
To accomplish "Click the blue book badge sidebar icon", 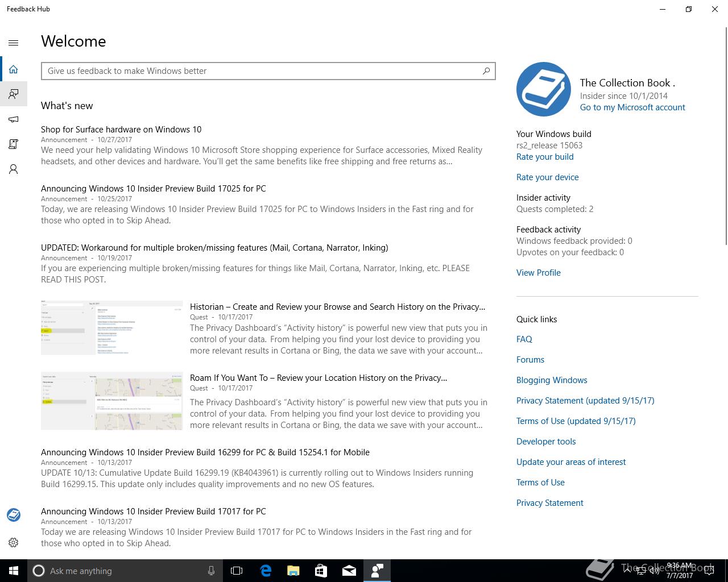I will pos(14,515).
